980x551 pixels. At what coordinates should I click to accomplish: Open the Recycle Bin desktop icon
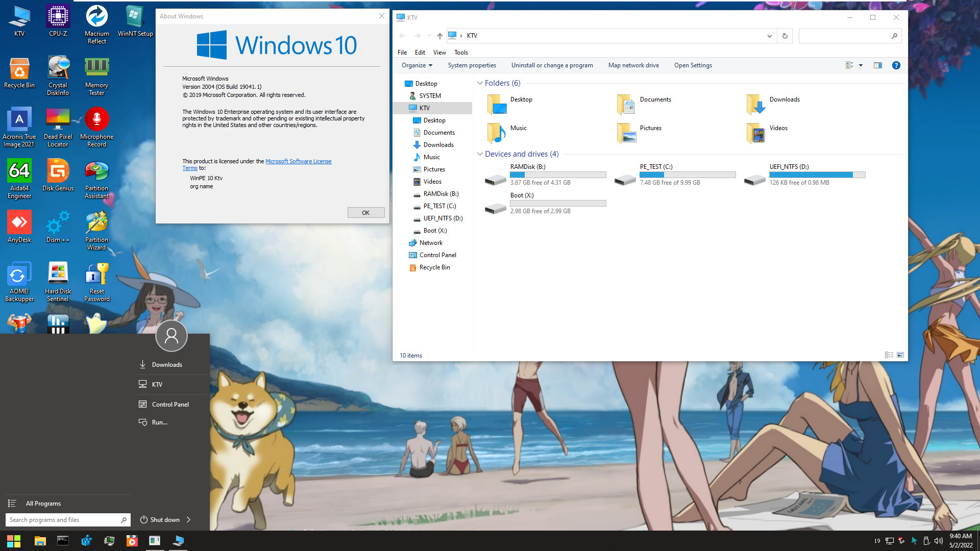[19, 72]
